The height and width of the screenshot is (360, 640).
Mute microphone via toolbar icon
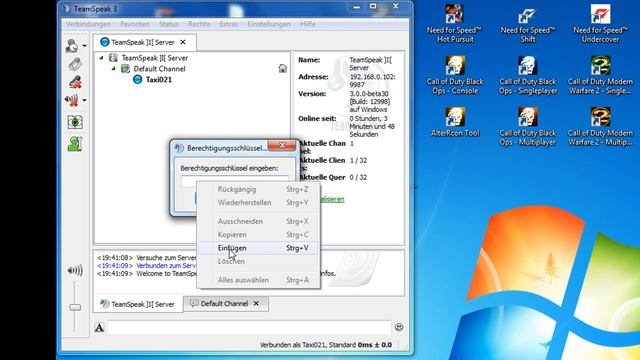tap(75, 82)
